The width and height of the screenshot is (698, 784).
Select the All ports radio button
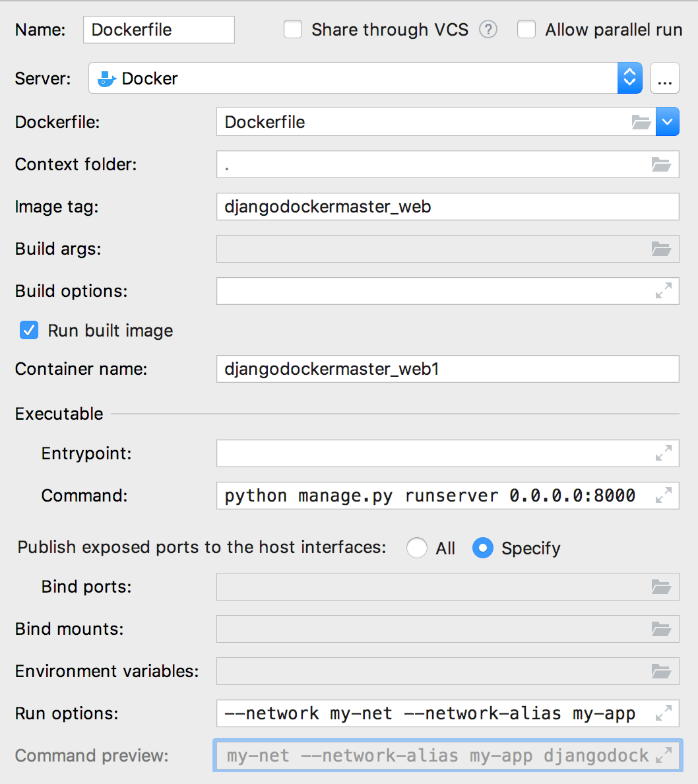[416, 548]
